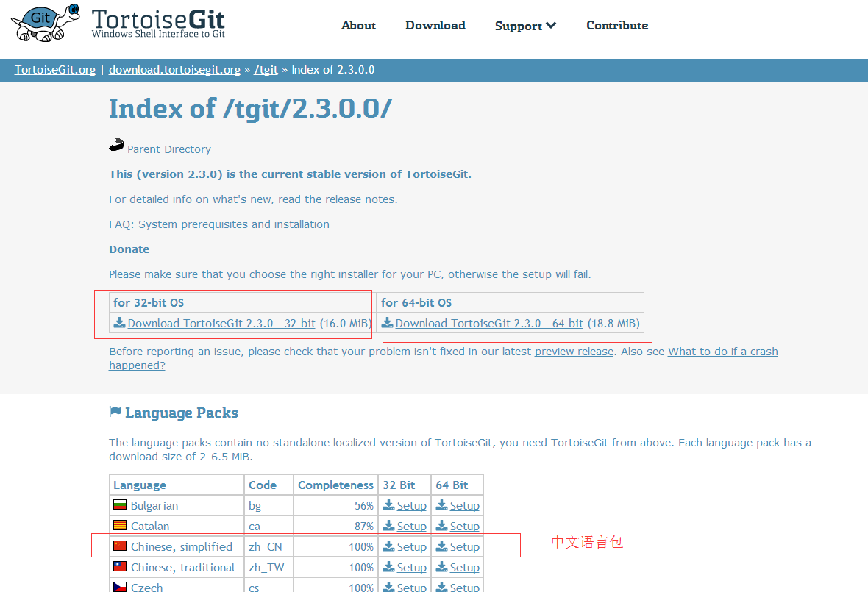Screen dimensions: 868x592
Task: Open FAQ: System prerequisites and installation
Action: coord(219,224)
